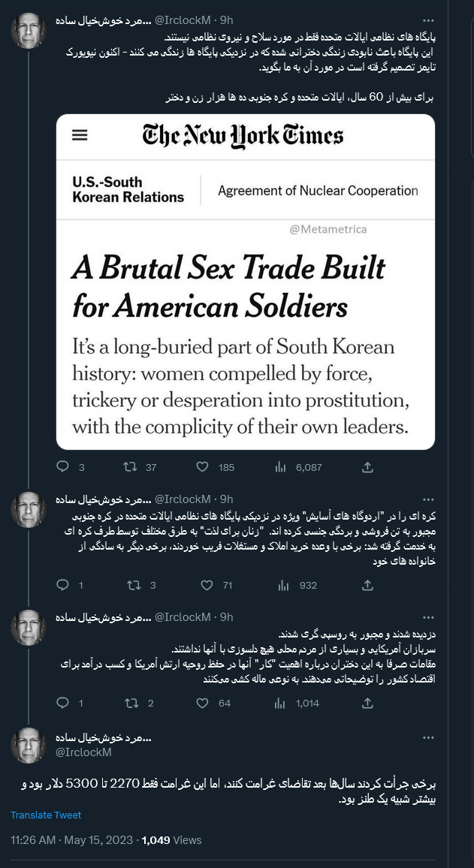Like the third tweet with 64 likes
This screenshot has width=474, height=868.
(x=202, y=703)
